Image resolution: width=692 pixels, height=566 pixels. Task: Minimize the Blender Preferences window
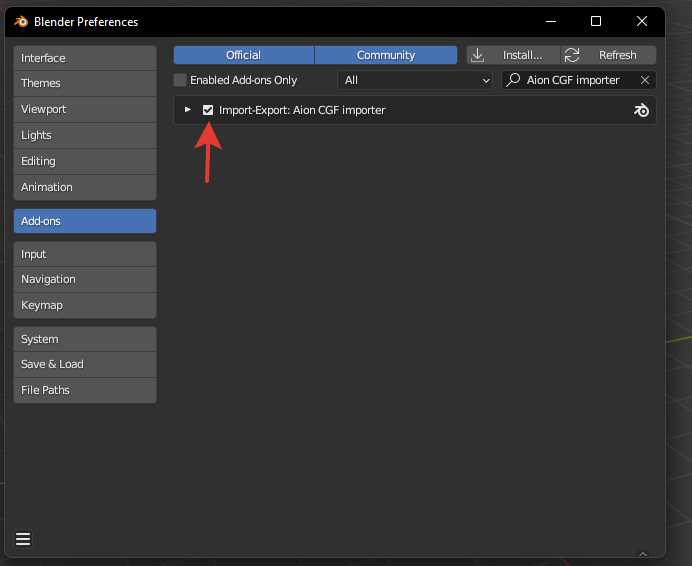pos(551,21)
